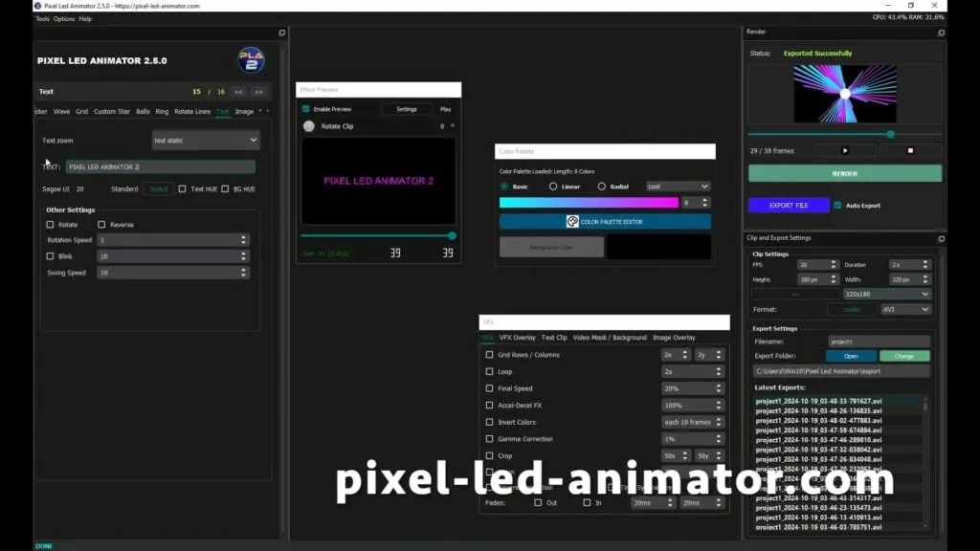This screenshot has width=980, height=551.
Task: Enable BG HUE checkbox
Action: pyautogui.click(x=225, y=188)
